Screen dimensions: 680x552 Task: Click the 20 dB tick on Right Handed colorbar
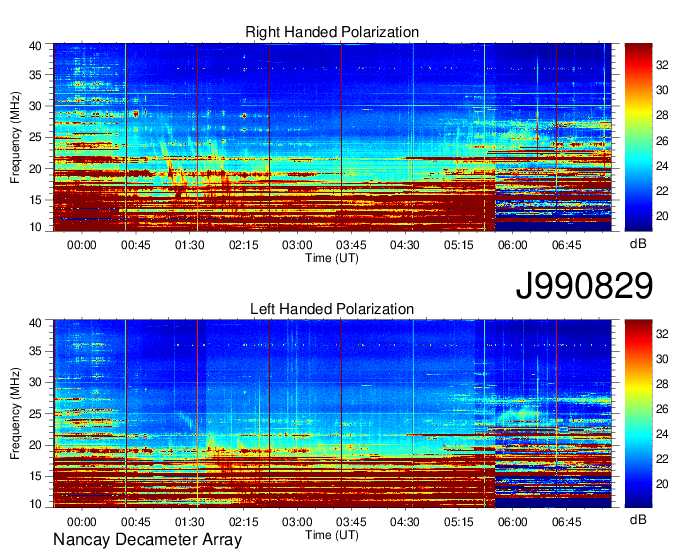(x=662, y=216)
